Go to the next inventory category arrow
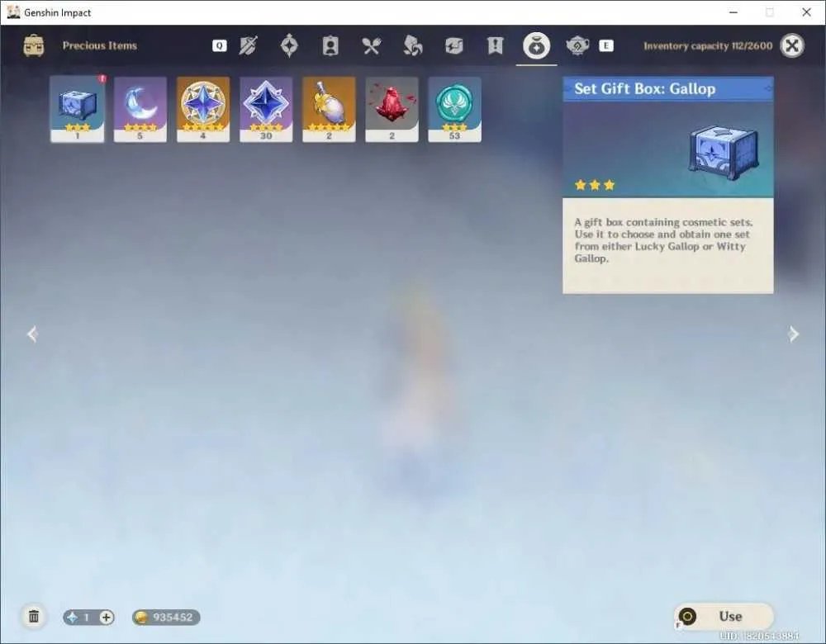826x644 pixels. (x=793, y=334)
